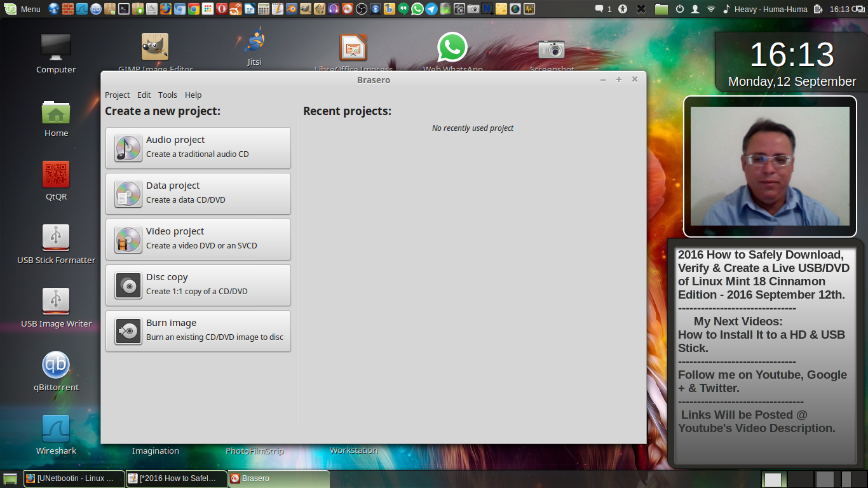This screenshot has width=868, height=488.
Task: Launch OBS Studio from the top panel
Action: pos(361,9)
